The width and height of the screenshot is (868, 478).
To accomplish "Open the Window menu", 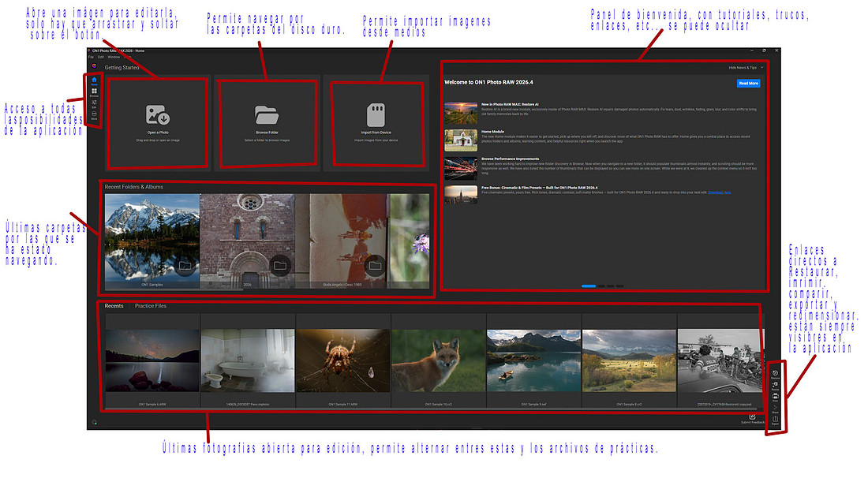I will coord(114,57).
